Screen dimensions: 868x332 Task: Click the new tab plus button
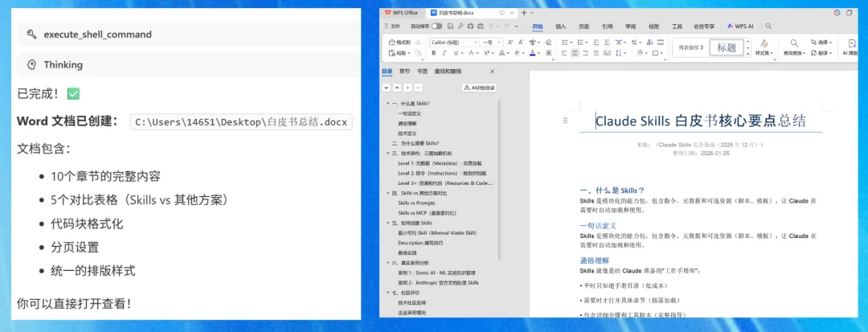(524, 12)
